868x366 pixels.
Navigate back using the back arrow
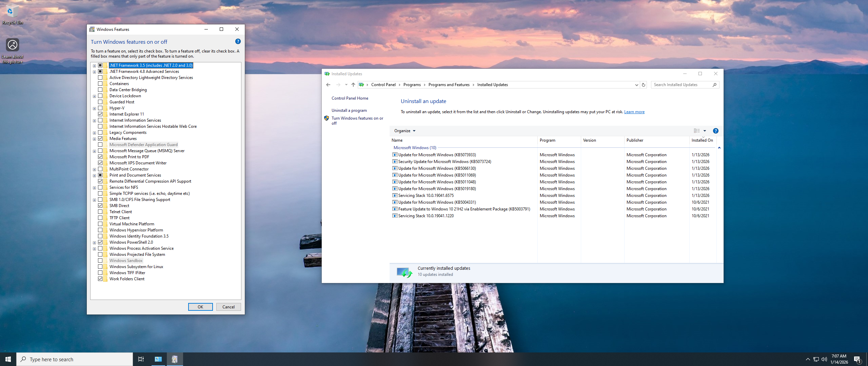328,85
